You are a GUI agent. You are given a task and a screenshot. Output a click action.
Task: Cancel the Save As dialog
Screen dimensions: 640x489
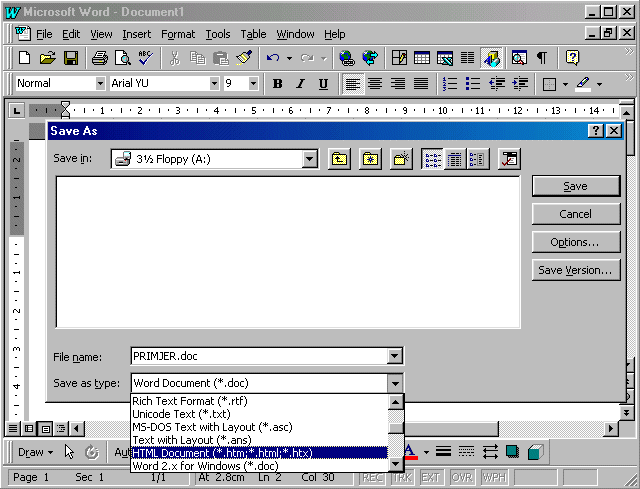(x=576, y=214)
